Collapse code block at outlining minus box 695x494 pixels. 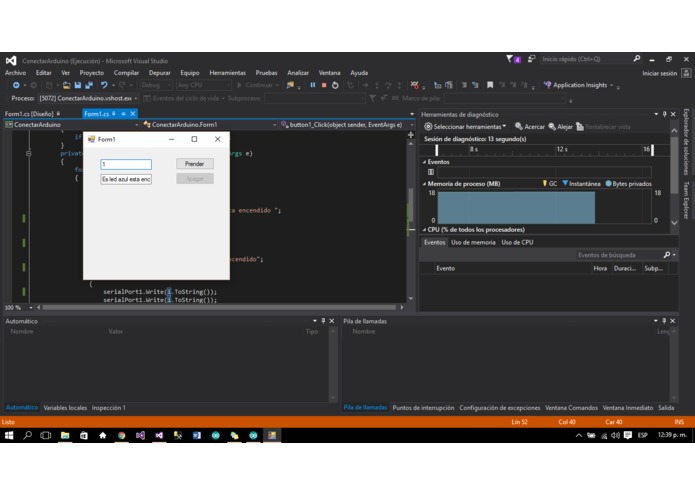pos(29,153)
